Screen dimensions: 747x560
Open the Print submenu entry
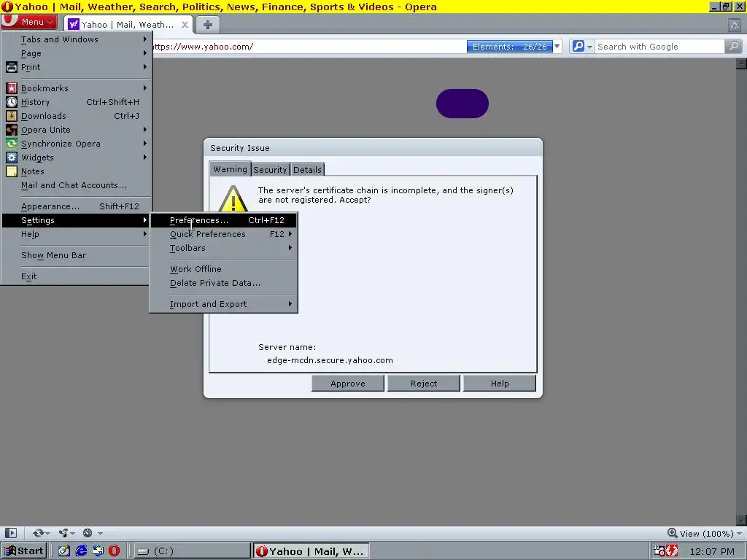point(77,67)
